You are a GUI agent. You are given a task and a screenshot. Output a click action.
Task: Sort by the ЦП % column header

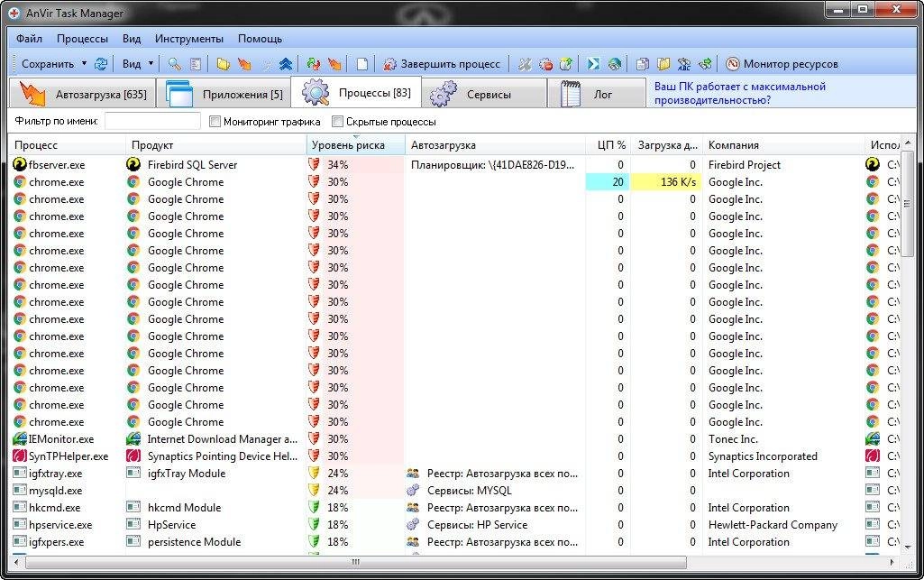pyautogui.click(x=608, y=145)
